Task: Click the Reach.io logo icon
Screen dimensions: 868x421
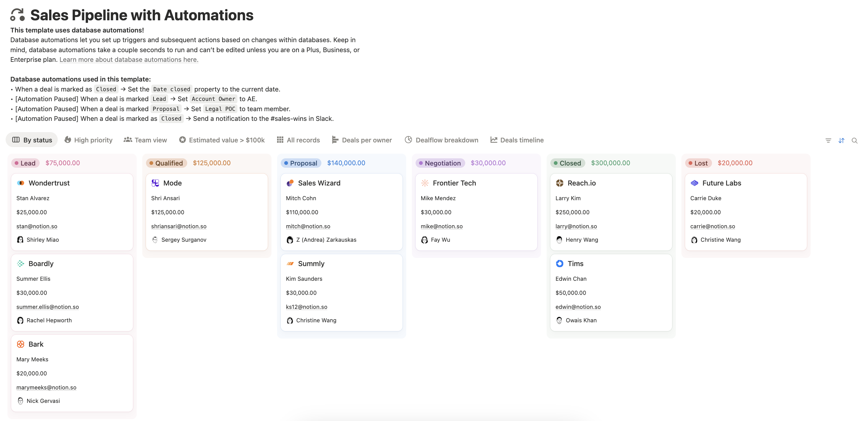Action: pyautogui.click(x=560, y=183)
